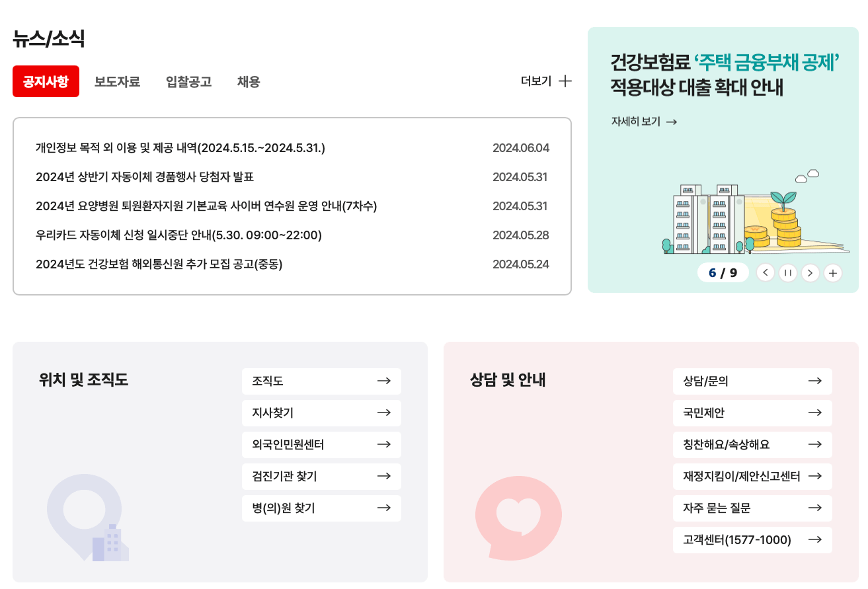868x589 pixels.
Task: Open 외국인민원센터 with its arrow icon
Action: point(384,444)
